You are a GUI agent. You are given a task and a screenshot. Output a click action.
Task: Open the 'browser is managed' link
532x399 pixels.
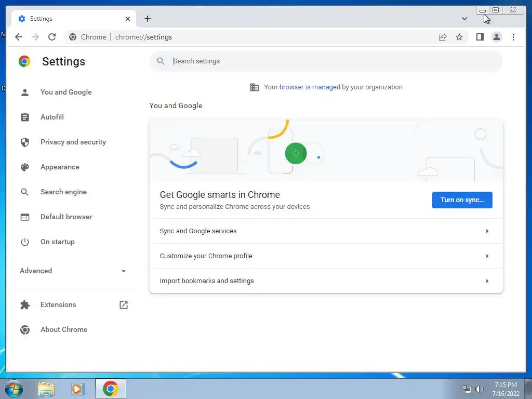310,87
